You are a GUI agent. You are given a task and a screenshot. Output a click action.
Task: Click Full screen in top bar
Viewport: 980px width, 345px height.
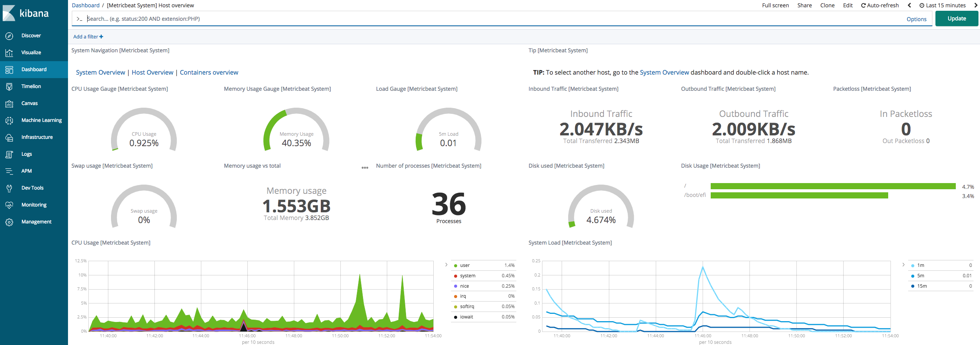[x=775, y=5]
